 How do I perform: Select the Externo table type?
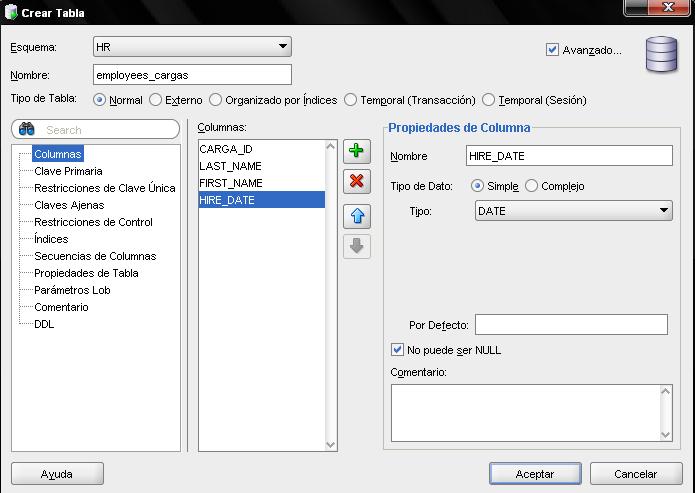pos(155,100)
